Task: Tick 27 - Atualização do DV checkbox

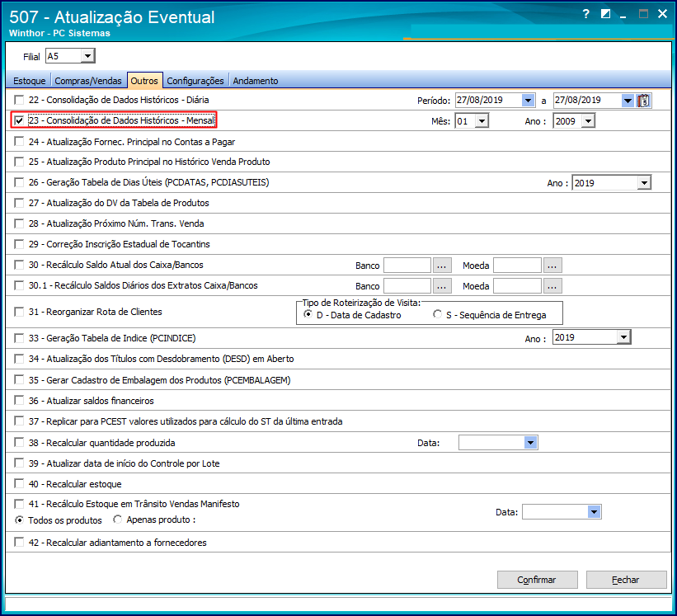Action: (19, 203)
